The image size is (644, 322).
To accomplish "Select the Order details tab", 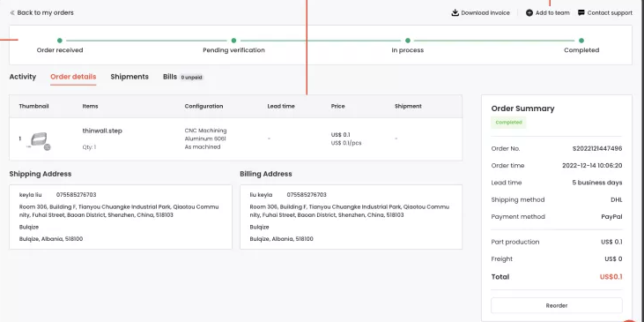I will click(x=73, y=77).
